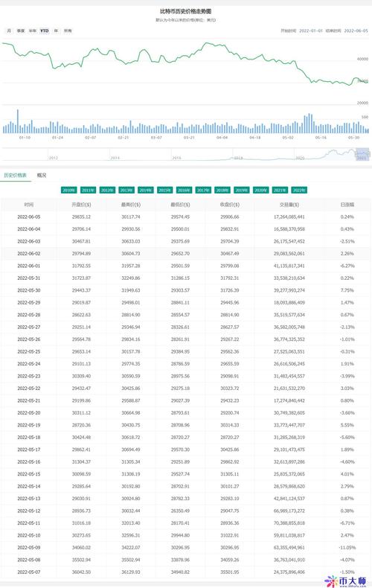
Task: Click the 收盘价($) column header
Action: [229, 205]
